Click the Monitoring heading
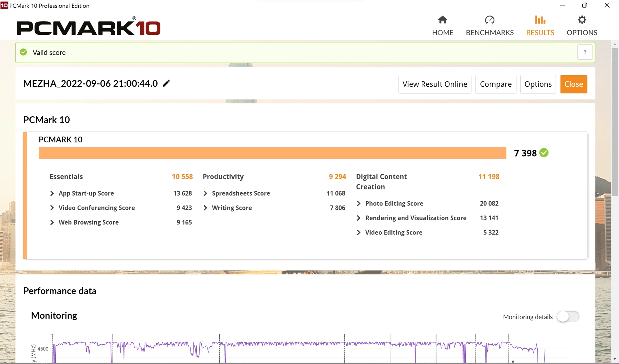Viewport: 619px width, 364px height. 54,315
